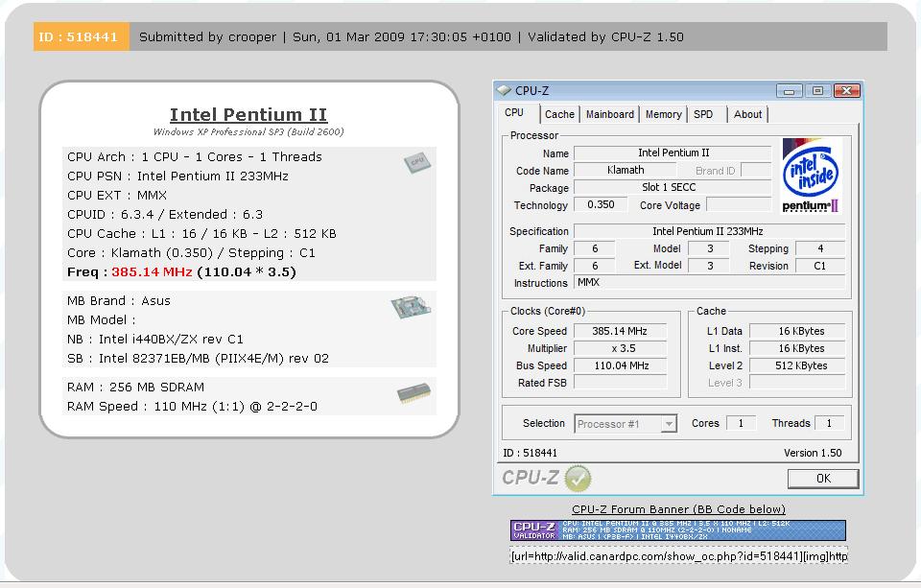Click the Intel Inside Pentium II logo

click(x=811, y=176)
